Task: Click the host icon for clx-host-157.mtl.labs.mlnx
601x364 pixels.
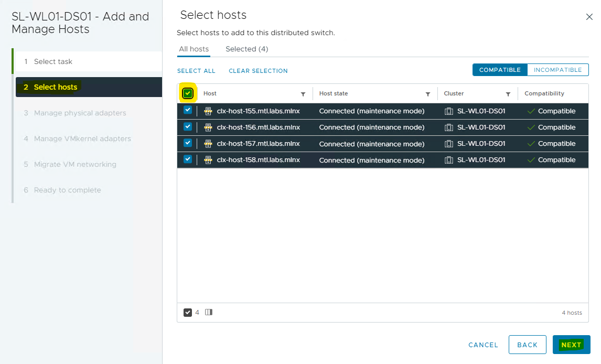Action: [208, 144]
